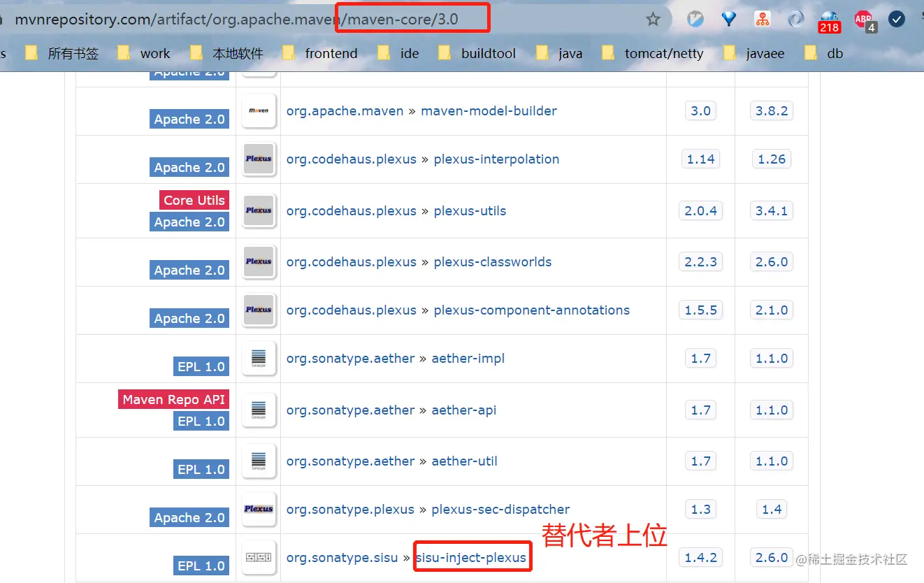Screen dimensions: 924x583
Task: Open version 1.5.5 of plexus-component-annotations
Action: pyautogui.click(x=700, y=310)
